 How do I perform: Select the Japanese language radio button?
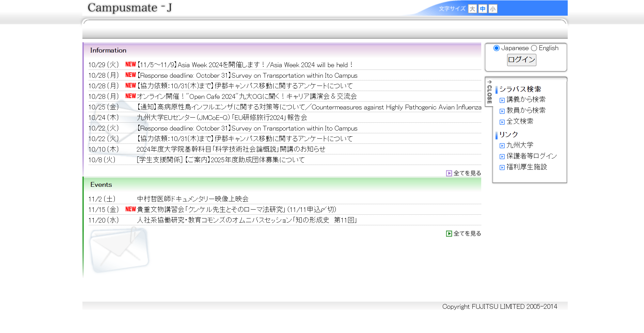pyautogui.click(x=497, y=48)
